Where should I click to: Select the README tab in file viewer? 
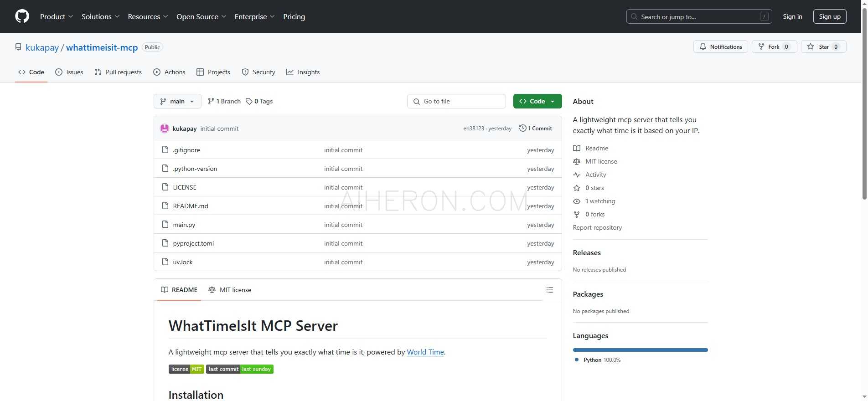pyautogui.click(x=179, y=290)
